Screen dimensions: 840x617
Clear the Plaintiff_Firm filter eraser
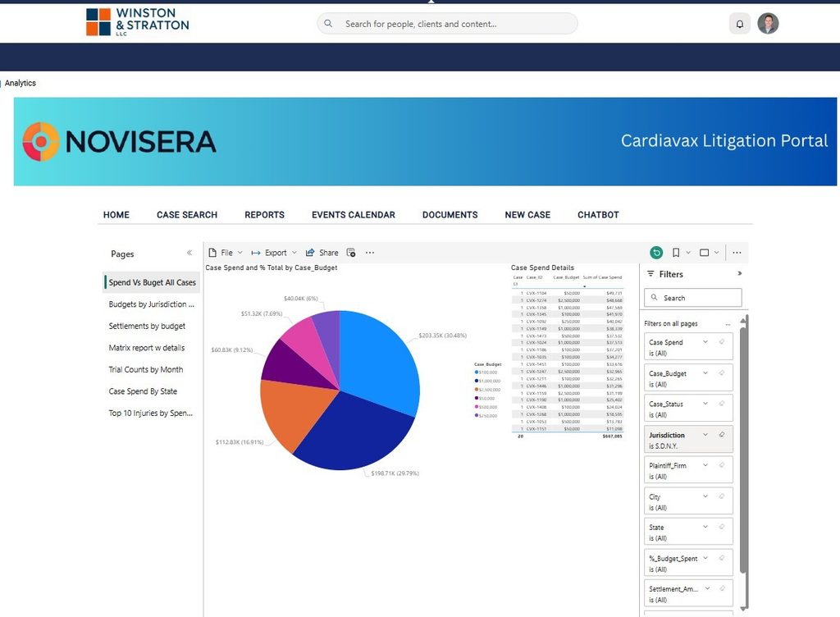[722, 465]
